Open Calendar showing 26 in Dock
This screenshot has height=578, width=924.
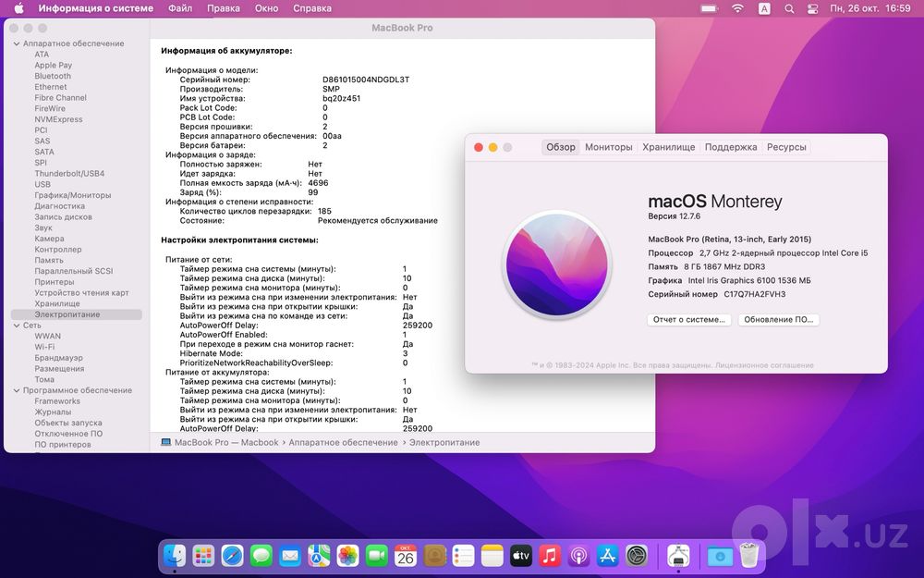coord(406,556)
